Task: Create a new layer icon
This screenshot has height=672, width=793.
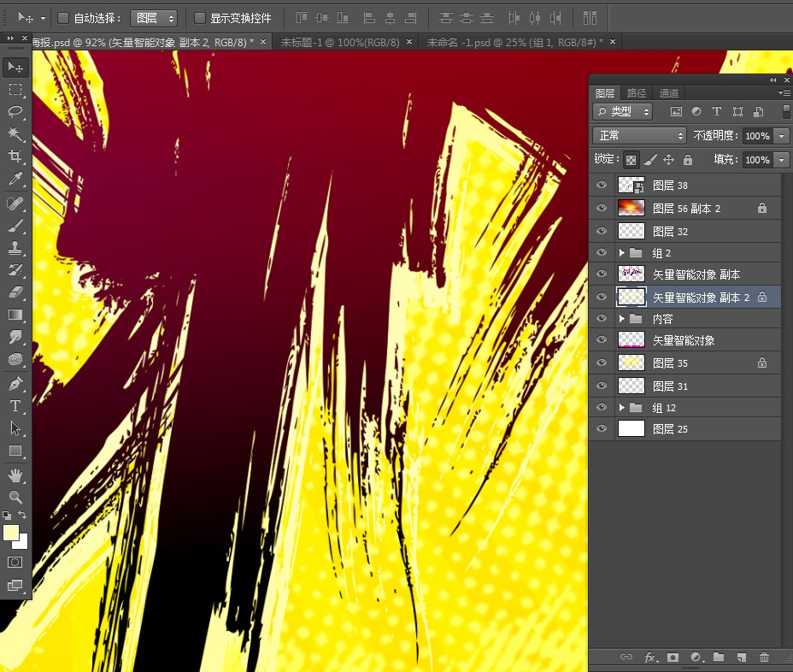Action: pyautogui.click(x=742, y=657)
